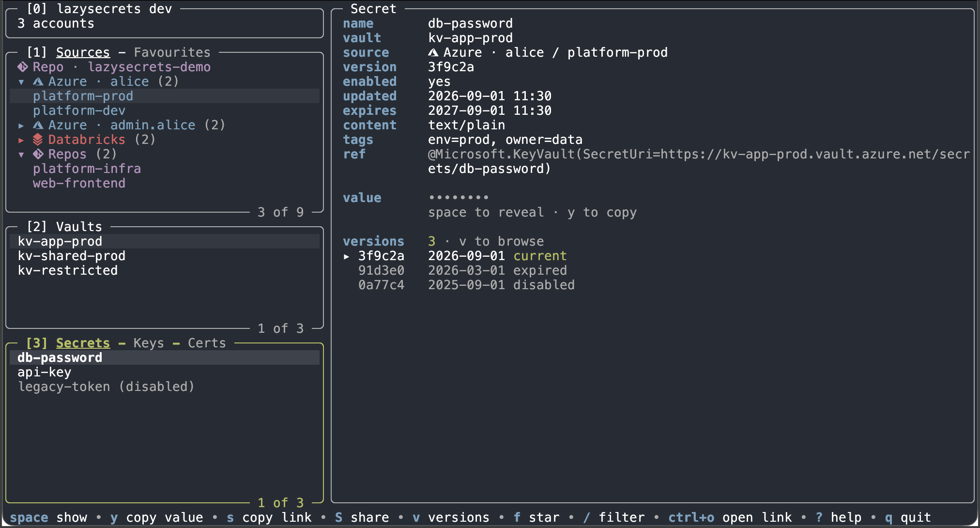Image resolution: width=980 pixels, height=528 pixels.
Task: Open the Keys tab
Action: [149, 343]
